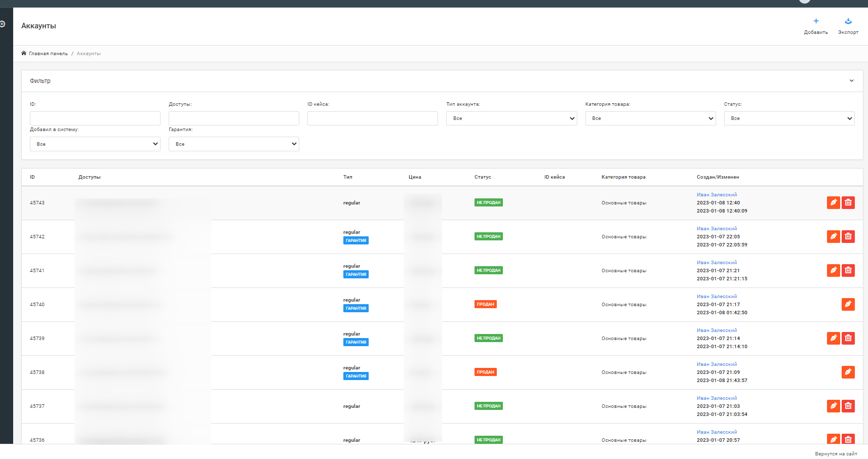Open the Тип аккаунта dropdown
This screenshot has width=868, height=459.
(511, 118)
